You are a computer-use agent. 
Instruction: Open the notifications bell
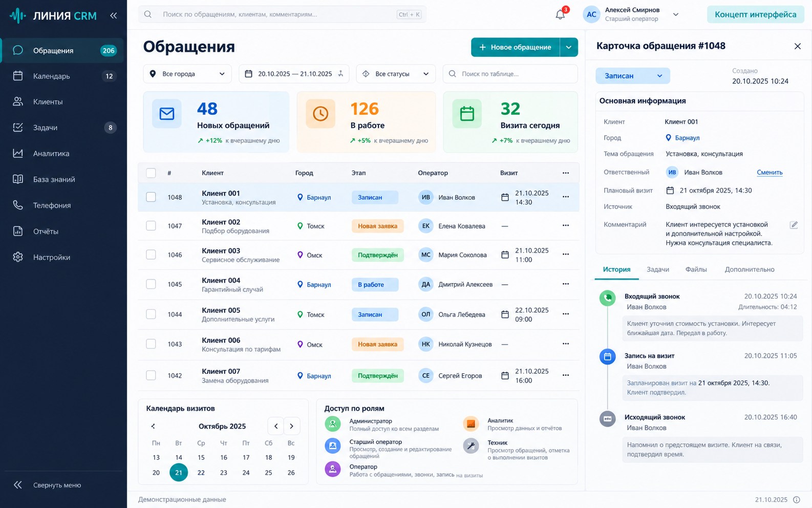[x=560, y=14]
